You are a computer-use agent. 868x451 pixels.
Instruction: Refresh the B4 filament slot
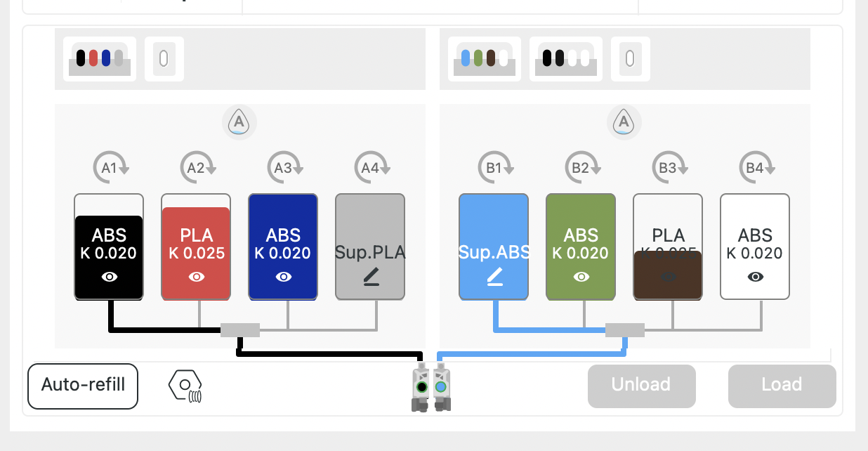[756, 167]
